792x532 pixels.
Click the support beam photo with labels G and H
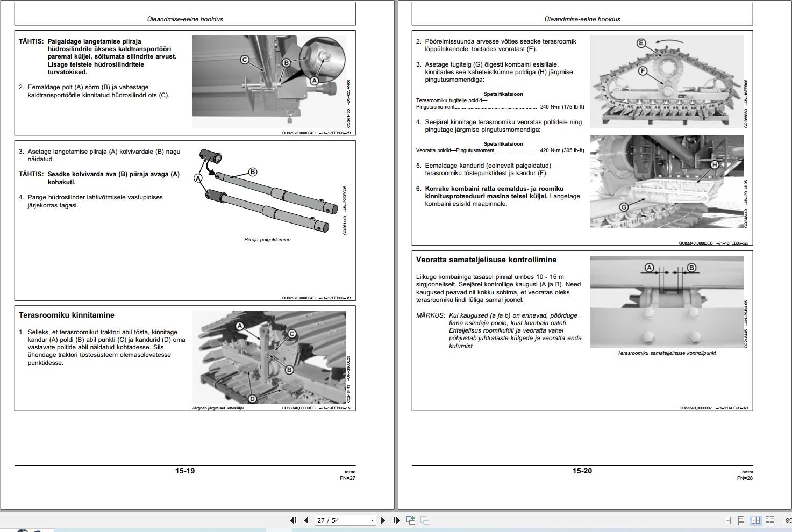pos(667,182)
